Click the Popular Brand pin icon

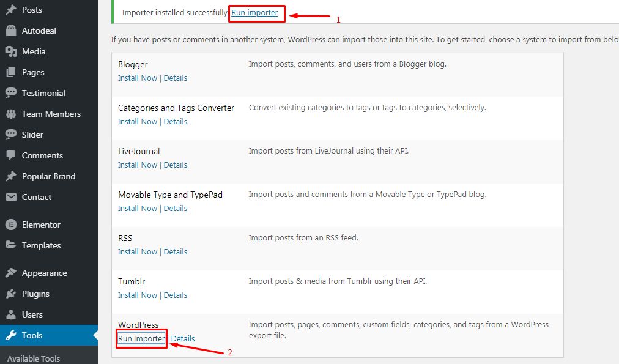click(11, 176)
